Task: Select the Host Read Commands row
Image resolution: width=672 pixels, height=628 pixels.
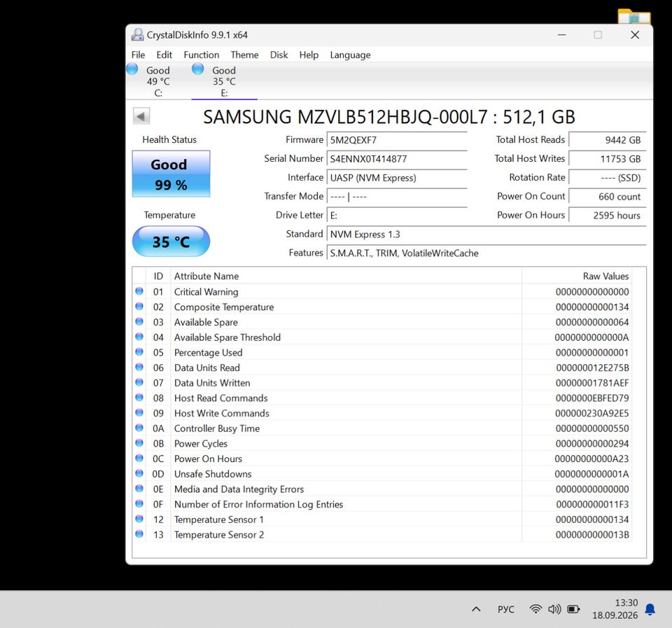Action: point(382,398)
